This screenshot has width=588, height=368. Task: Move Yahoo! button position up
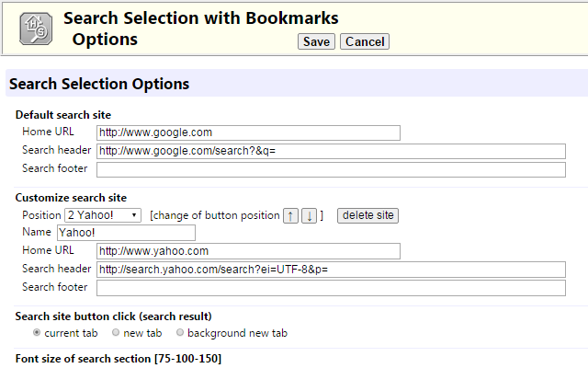click(x=290, y=216)
